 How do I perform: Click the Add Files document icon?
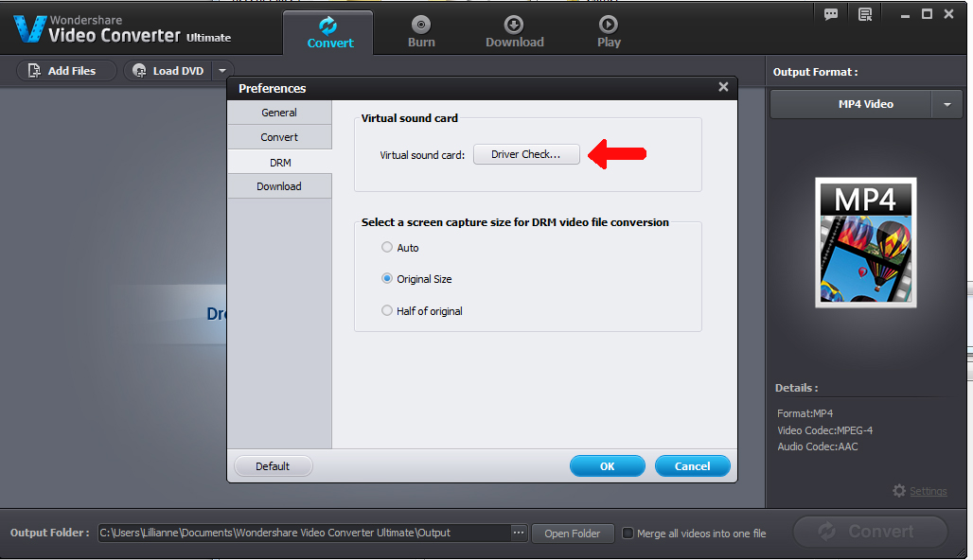pyautogui.click(x=34, y=71)
